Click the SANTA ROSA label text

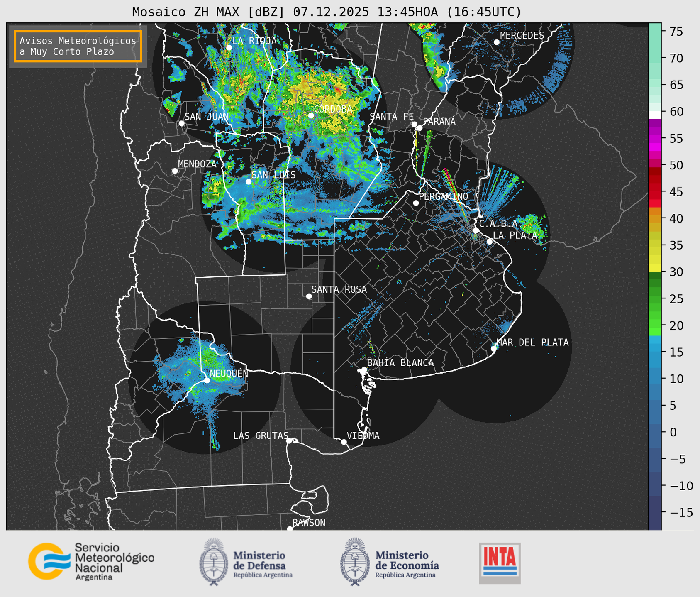tap(339, 289)
